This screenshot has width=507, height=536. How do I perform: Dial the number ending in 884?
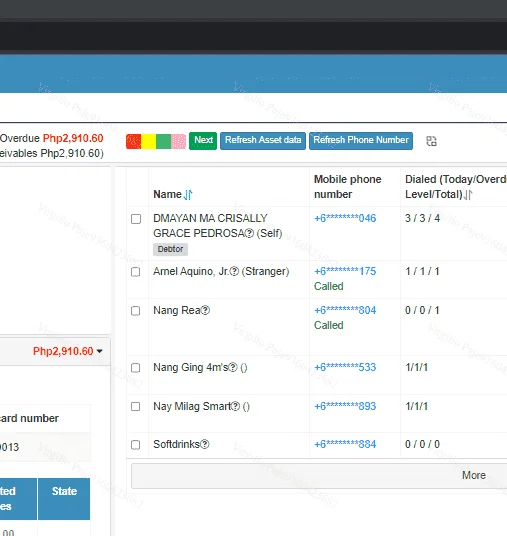[x=345, y=444]
